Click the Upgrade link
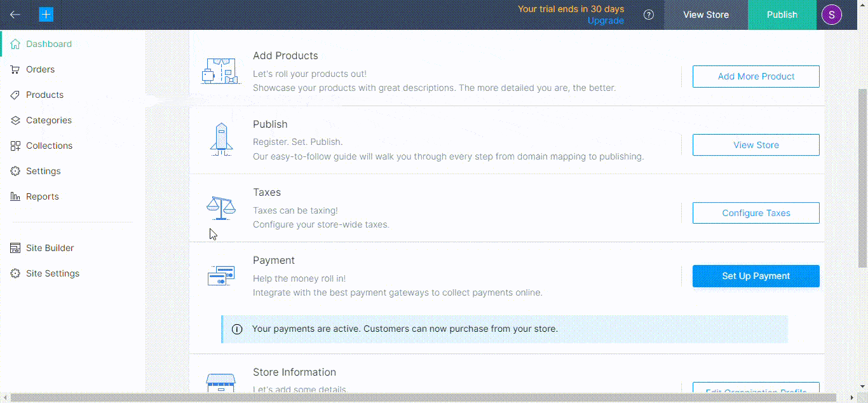 click(605, 20)
